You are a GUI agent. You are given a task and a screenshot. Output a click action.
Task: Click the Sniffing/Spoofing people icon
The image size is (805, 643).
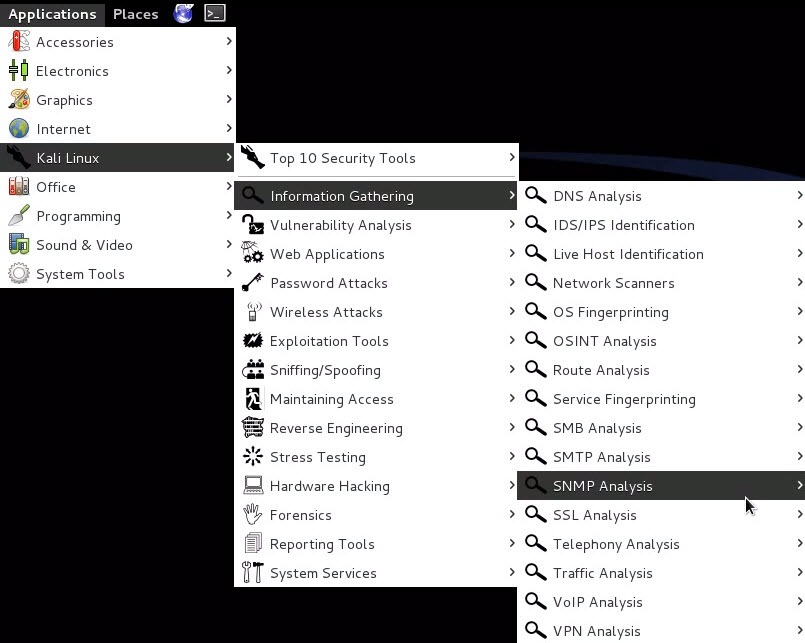[253, 369]
